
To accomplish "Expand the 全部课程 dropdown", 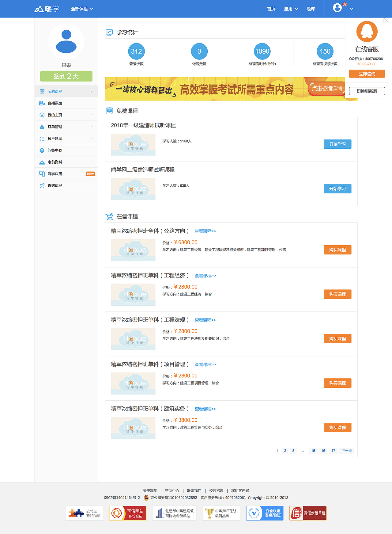I will coord(82,9).
